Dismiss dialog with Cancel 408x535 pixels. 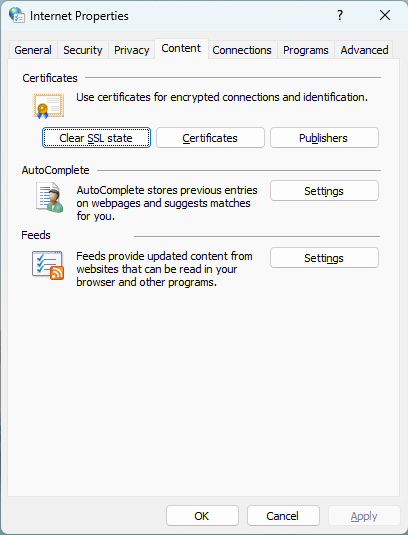283,516
